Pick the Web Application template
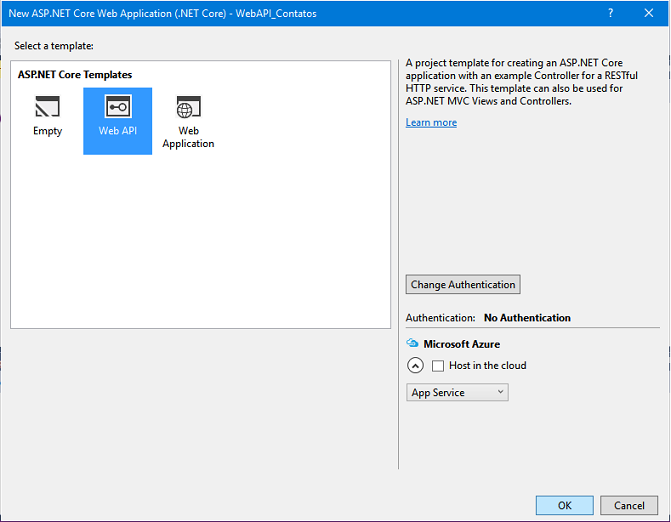 pyautogui.click(x=188, y=121)
